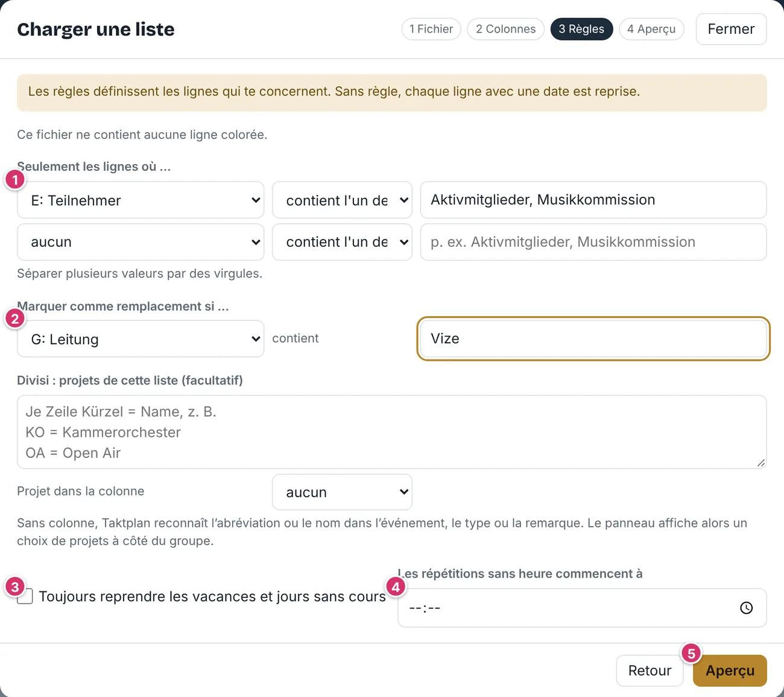Click the "Marquer comme remplacement si …" label
Image resolution: width=784 pixels, height=697 pixels.
123,306
